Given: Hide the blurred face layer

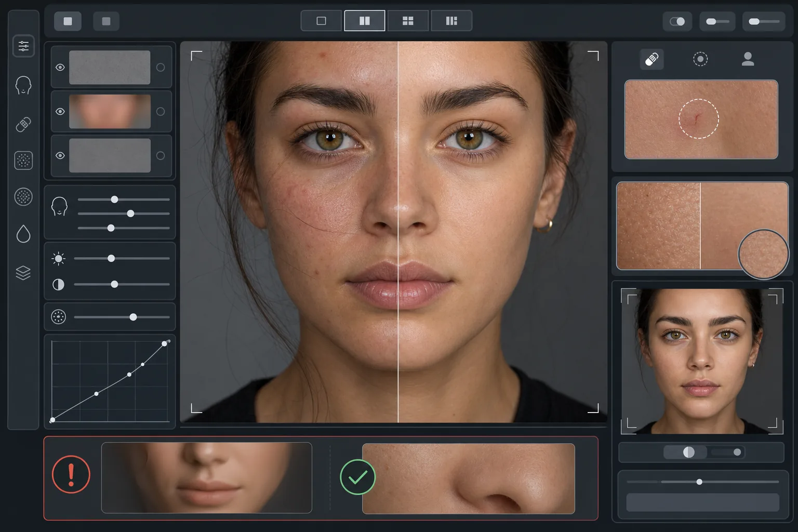Looking at the screenshot, I should [x=60, y=112].
